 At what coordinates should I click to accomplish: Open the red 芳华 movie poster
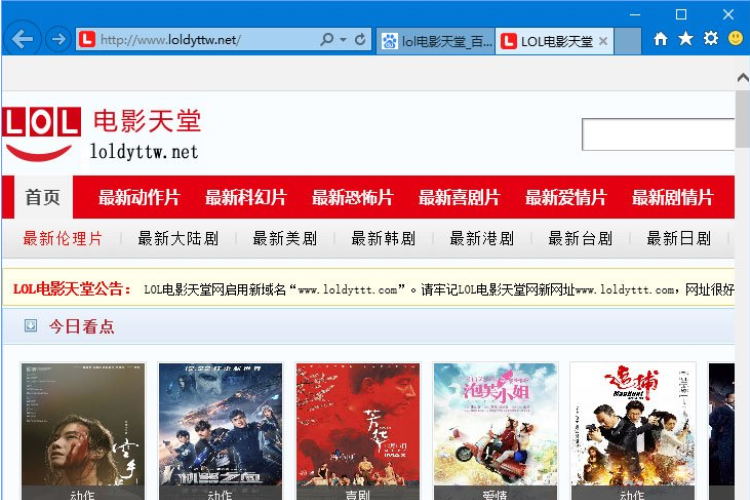click(358, 431)
